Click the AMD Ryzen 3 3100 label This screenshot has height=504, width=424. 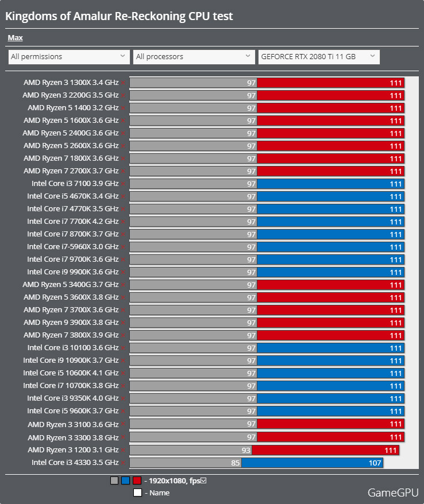pos(73,425)
